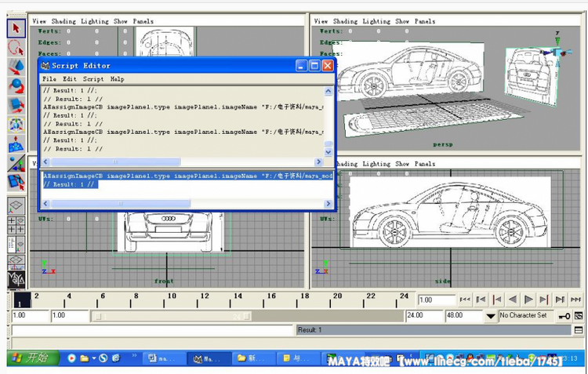The height and width of the screenshot is (374, 588).
Task: Switch to Persp/Graph Editor layout
Action: pos(16,262)
